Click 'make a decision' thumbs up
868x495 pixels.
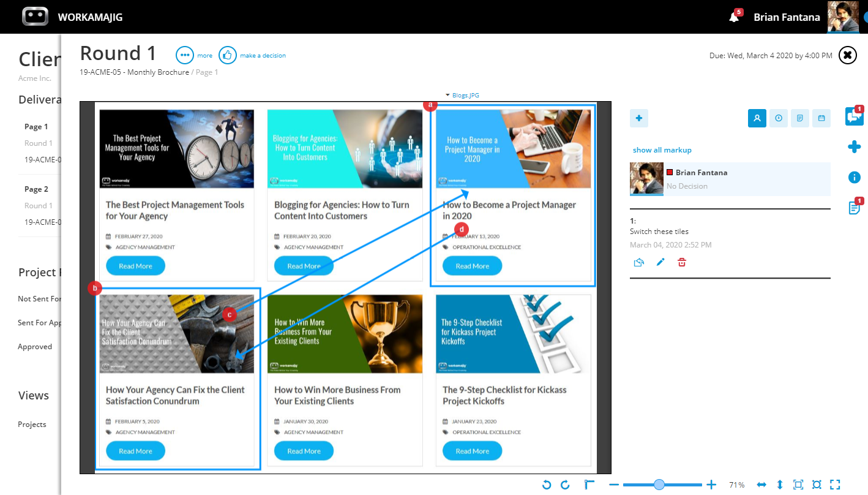[228, 55]
